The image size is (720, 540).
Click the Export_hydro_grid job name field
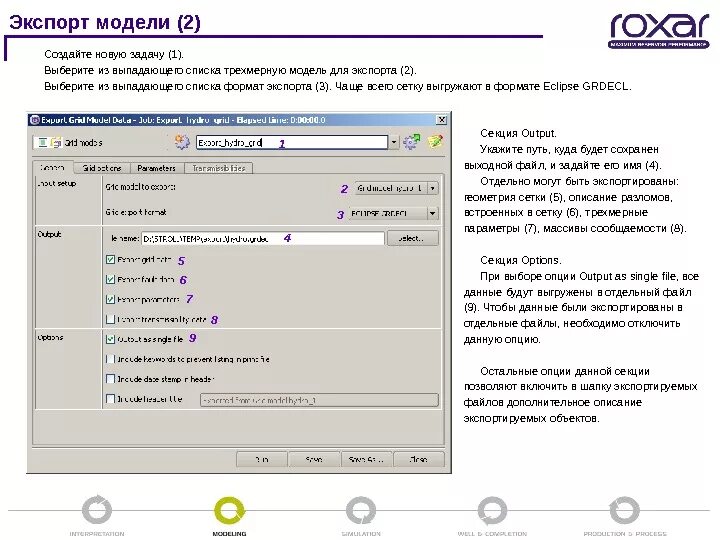[292, 142]
